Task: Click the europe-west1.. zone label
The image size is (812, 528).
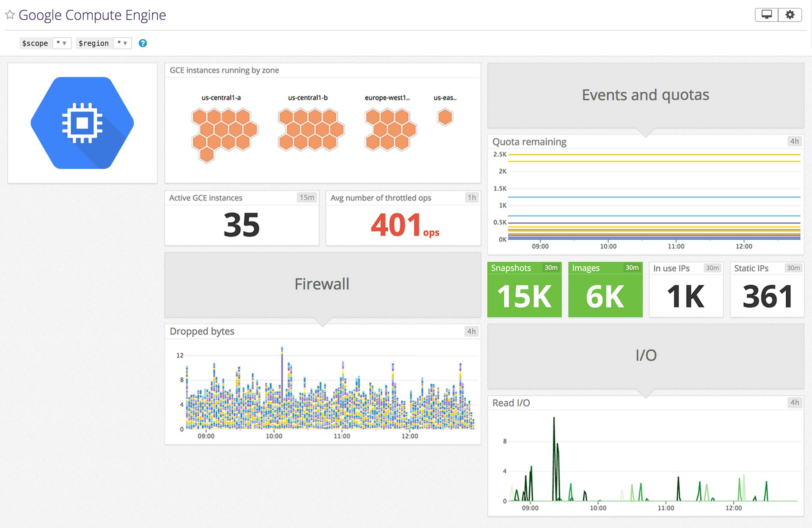Action: [x=387, y=98]
